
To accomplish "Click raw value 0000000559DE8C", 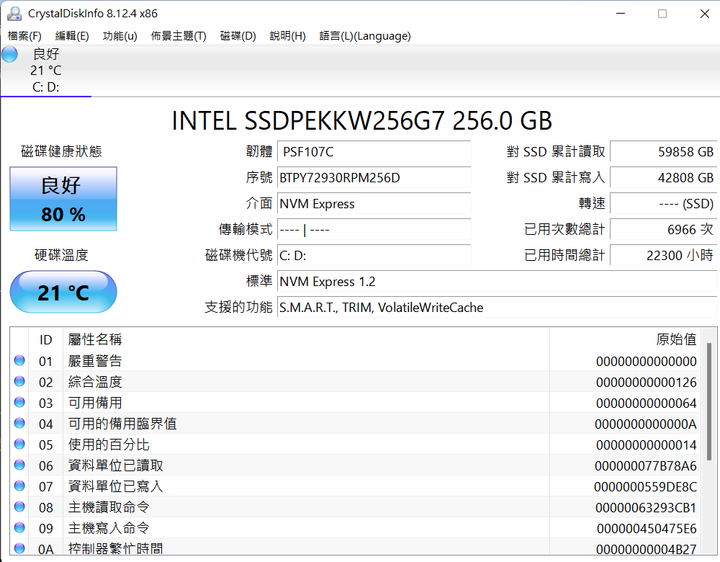I will pos(646,487).
